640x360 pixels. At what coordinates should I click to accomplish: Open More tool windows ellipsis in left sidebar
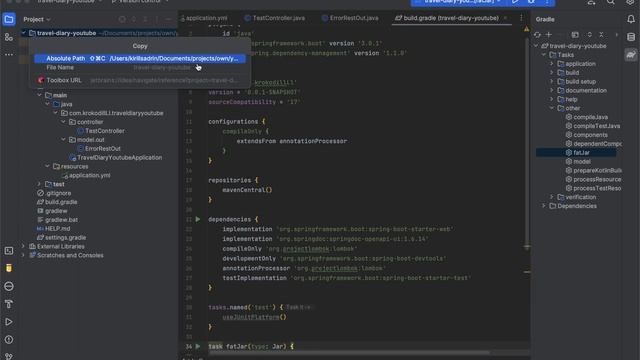point(9,54)
